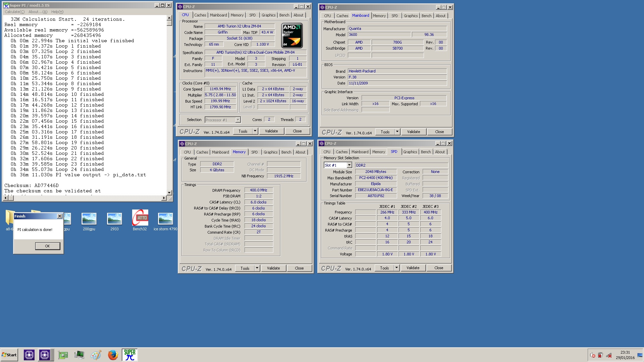Click Close button in SPD window
This screenshot has height=362, width=644.
point(439,268)
